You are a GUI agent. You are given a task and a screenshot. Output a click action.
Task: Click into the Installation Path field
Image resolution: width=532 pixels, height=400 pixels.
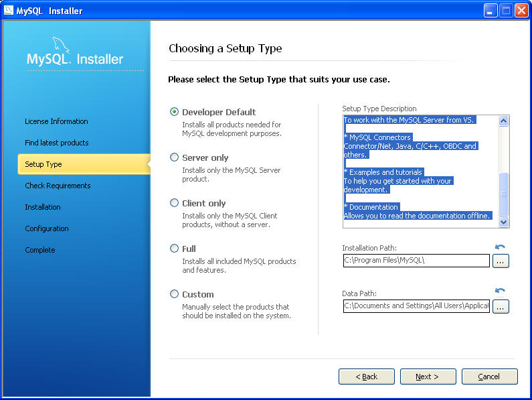[416, 261]
